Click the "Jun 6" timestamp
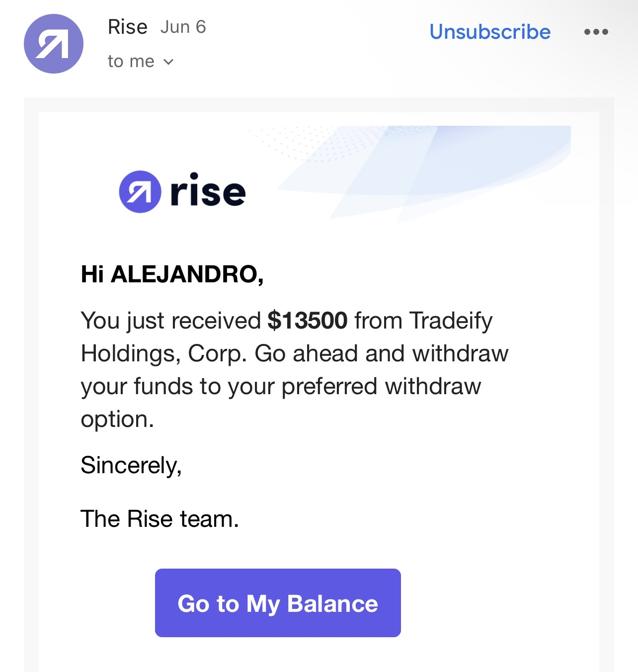Viewport: 638px width, 672px height. [x=183, y=27]
